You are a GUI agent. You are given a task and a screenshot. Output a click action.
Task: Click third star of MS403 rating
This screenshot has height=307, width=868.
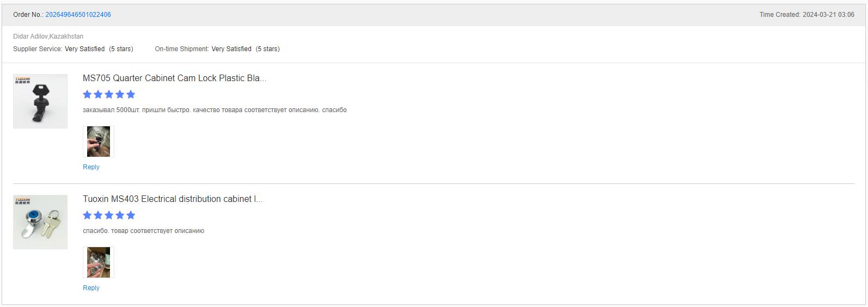[109, 215]
